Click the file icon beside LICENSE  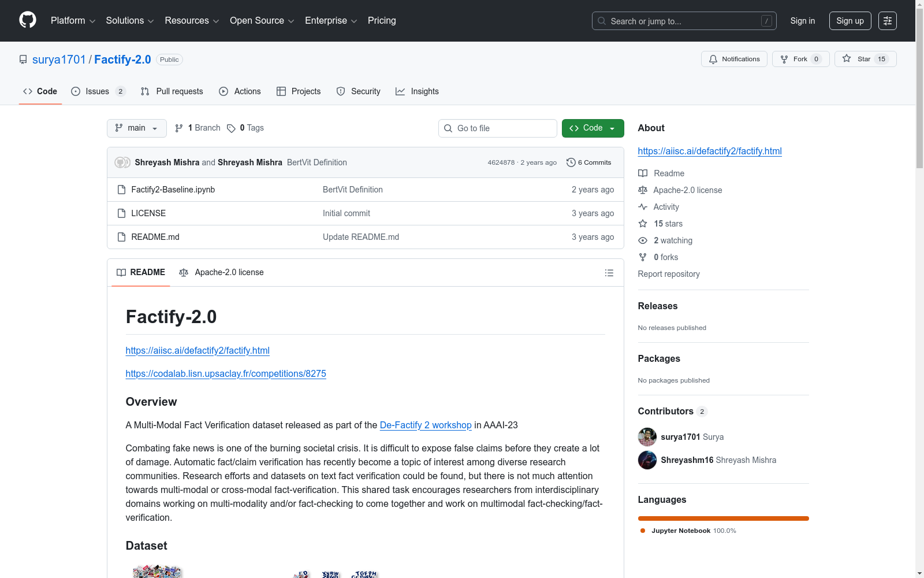click(x=121, y=213)
